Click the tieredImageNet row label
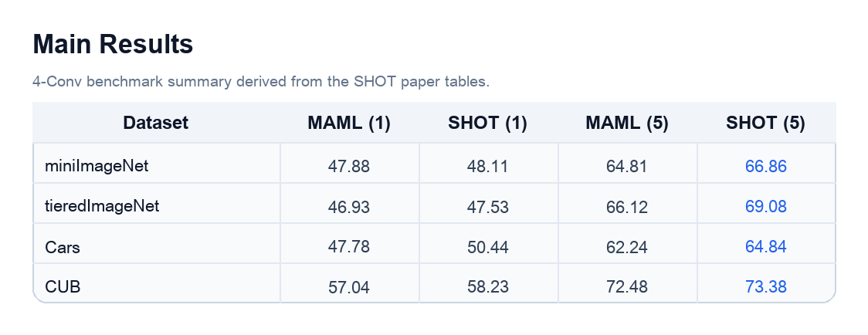This screenshot has width=868, height=335. pyautogui.click(x=102, y=206)
